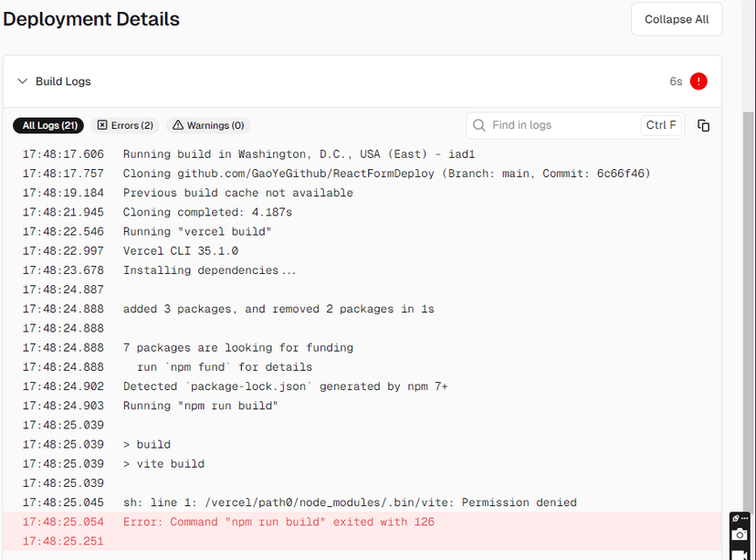Select the "npm run build" exited with 126 error line

278,522
